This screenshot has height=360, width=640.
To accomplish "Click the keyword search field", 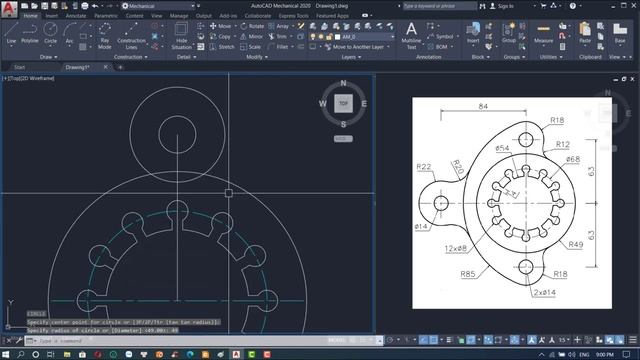I will click(439, 6).
